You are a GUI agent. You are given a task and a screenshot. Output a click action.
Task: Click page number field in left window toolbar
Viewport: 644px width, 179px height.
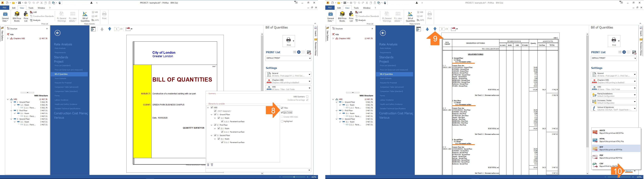(x=116, y=29)
